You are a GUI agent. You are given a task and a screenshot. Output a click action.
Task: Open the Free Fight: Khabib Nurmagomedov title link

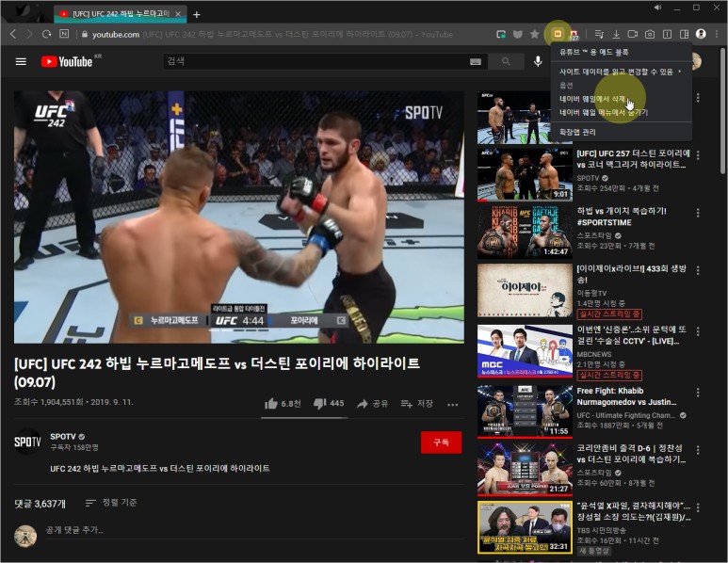point(627,396)
